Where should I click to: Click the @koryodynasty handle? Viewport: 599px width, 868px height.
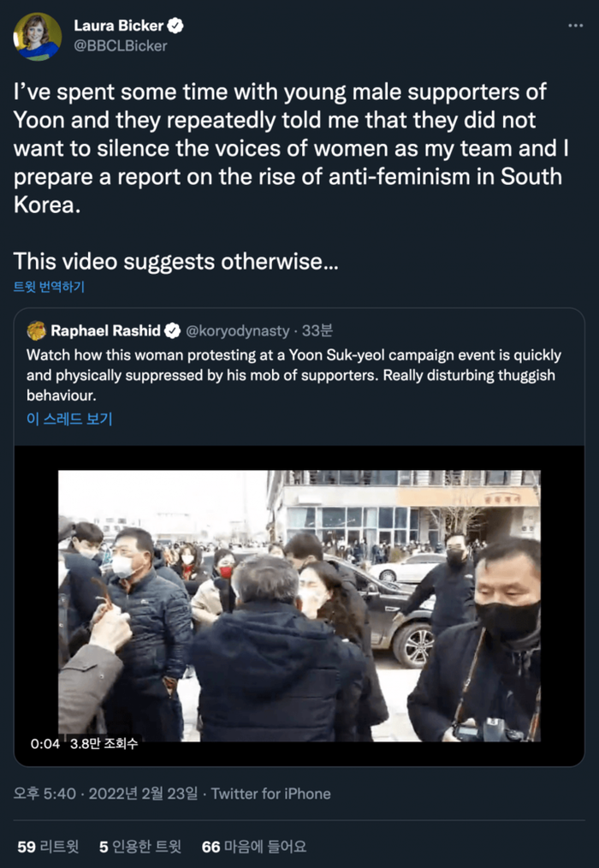point(238,331)
